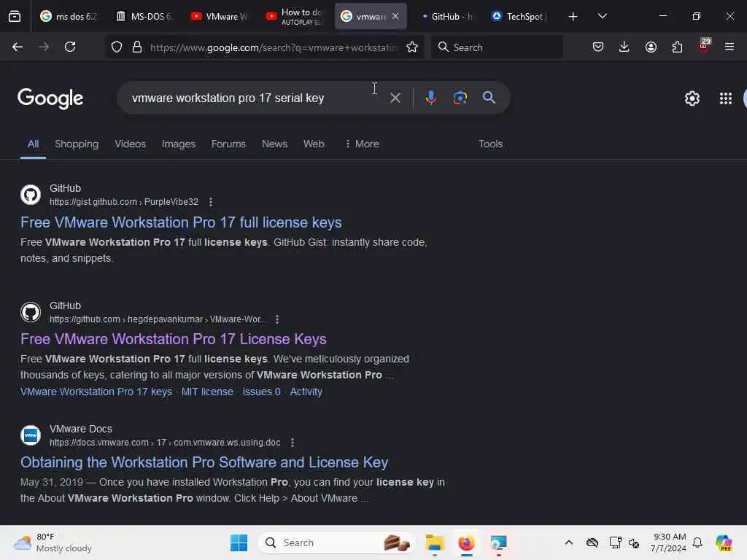The image size is (747, 560).
Task: Open options for the PurpleVibe32 gist result
Action: point(211,202)
